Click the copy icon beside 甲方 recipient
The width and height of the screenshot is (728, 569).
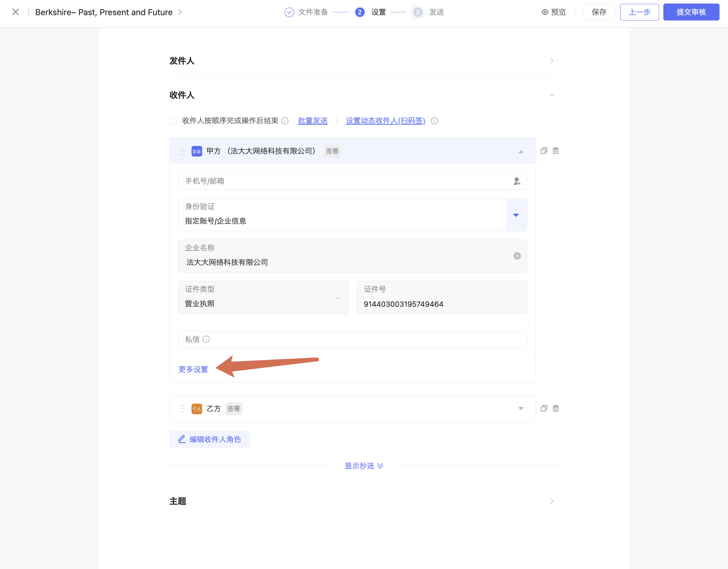544,151
